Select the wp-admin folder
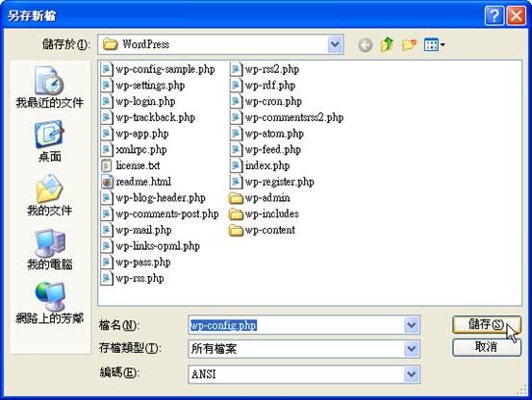This screenshot has height=400, width=532. point(260,198)
